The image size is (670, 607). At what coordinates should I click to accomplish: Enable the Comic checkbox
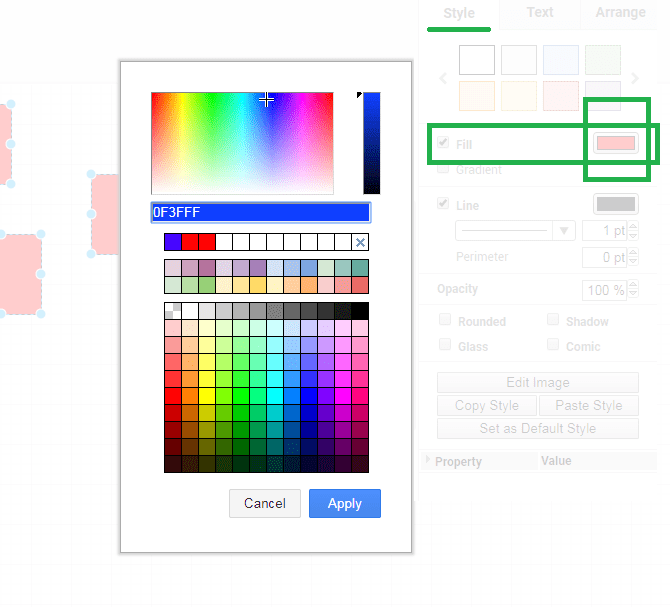point(553,344)
